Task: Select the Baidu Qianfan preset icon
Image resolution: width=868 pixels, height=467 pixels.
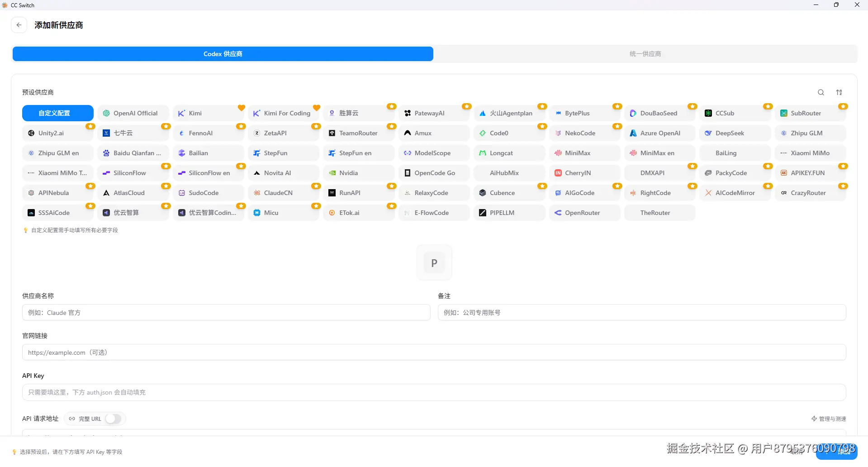Action: coord(106,153)
